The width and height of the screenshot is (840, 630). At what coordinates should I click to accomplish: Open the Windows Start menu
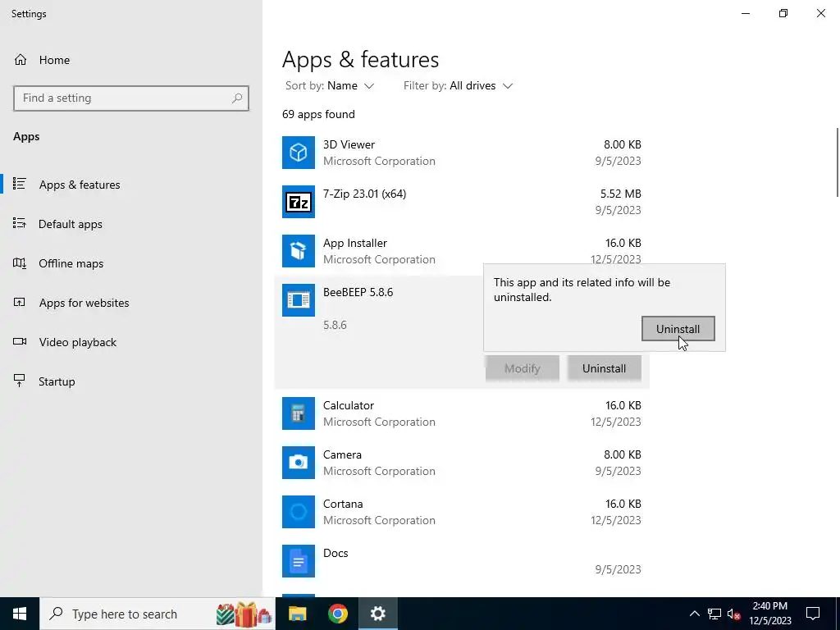pyautogui.click(x=20, y=614)
